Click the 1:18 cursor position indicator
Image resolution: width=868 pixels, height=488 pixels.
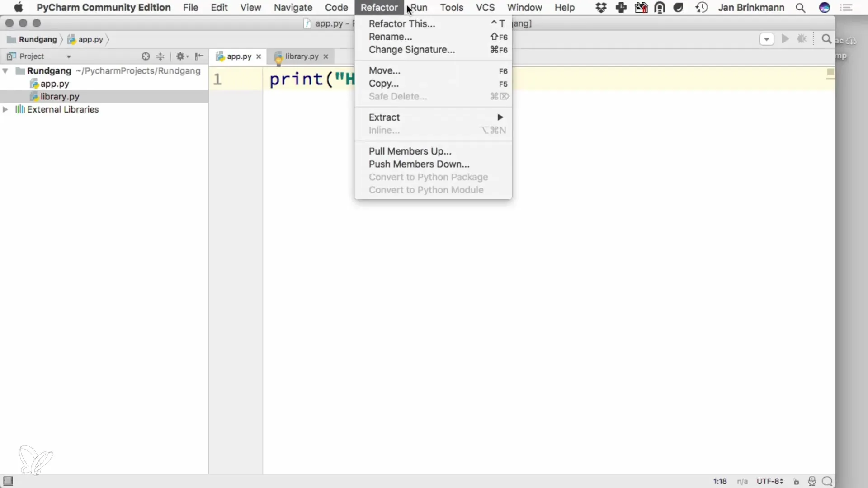point(720,482)
